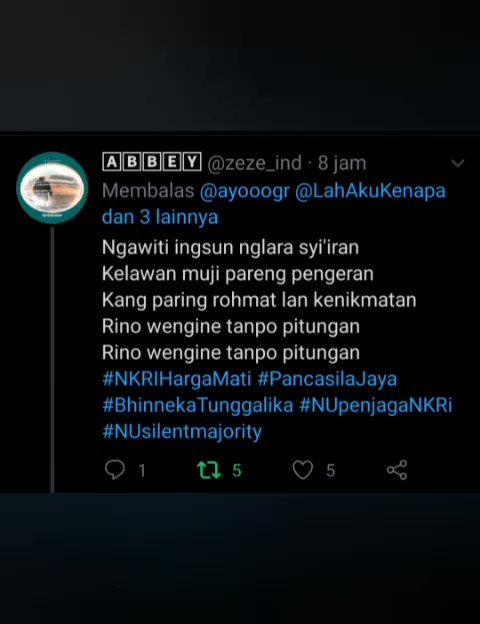Open hashtag #NUsilentmajority
The width and height of the screenshot is (480, 624).
[x=182, y=432]
